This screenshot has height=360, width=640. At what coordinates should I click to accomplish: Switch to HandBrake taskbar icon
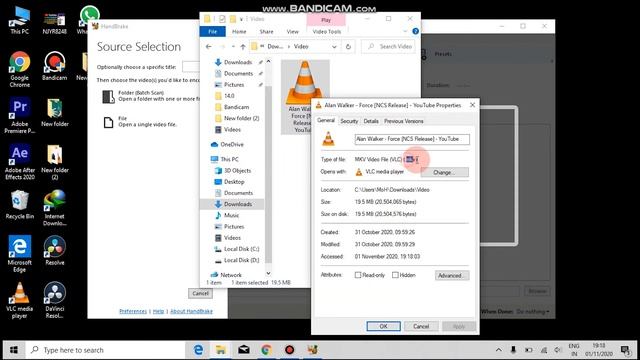coord(312,350)
